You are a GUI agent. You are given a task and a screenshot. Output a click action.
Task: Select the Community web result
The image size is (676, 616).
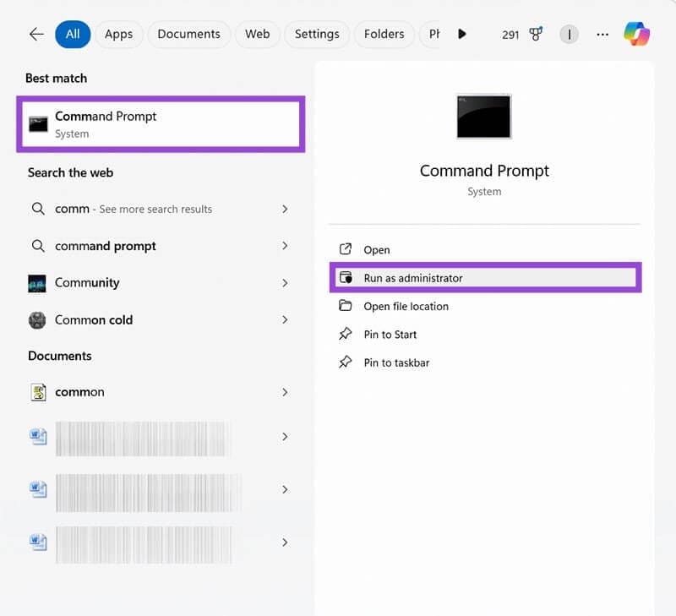(159, 283)
